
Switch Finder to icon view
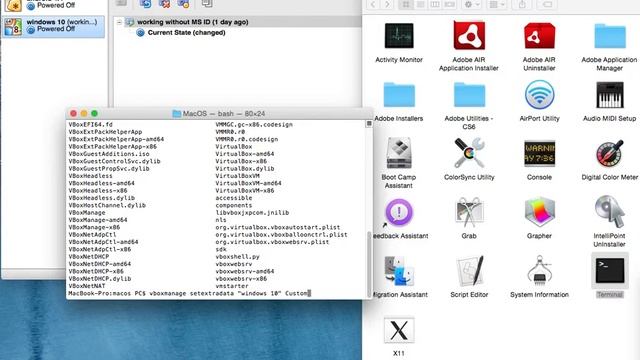[x=406, y=4]
